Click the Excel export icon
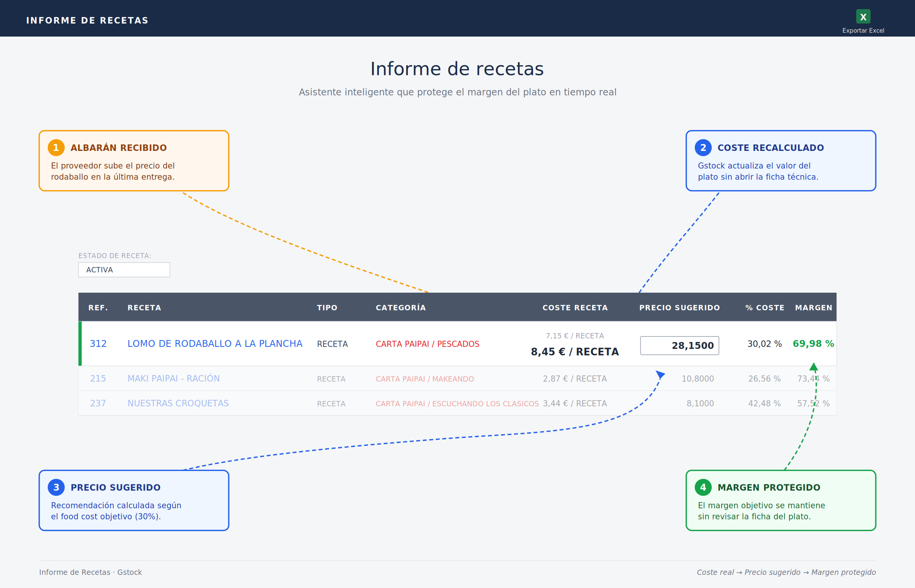The width and height of the screenshot is (915, 588). [x=863, y=16]
